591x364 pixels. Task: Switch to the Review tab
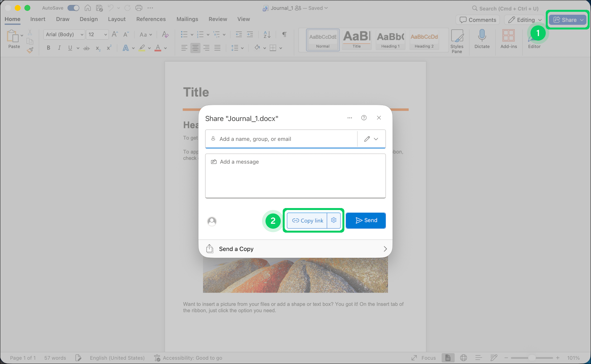(217, 19)
